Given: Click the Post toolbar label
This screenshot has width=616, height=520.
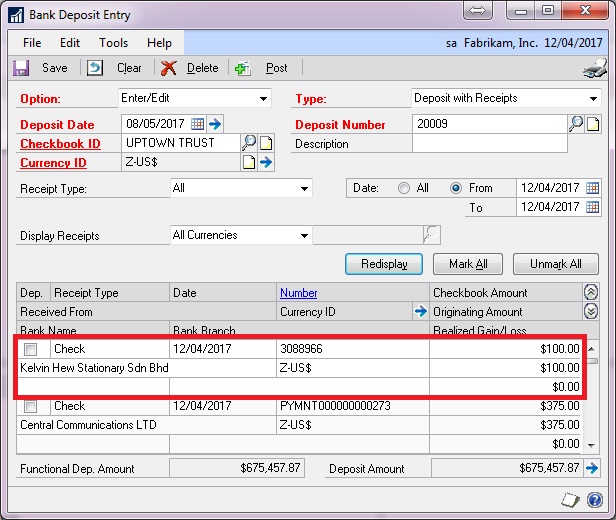Looking at the screenshot, I should click(x=277, y=68).
